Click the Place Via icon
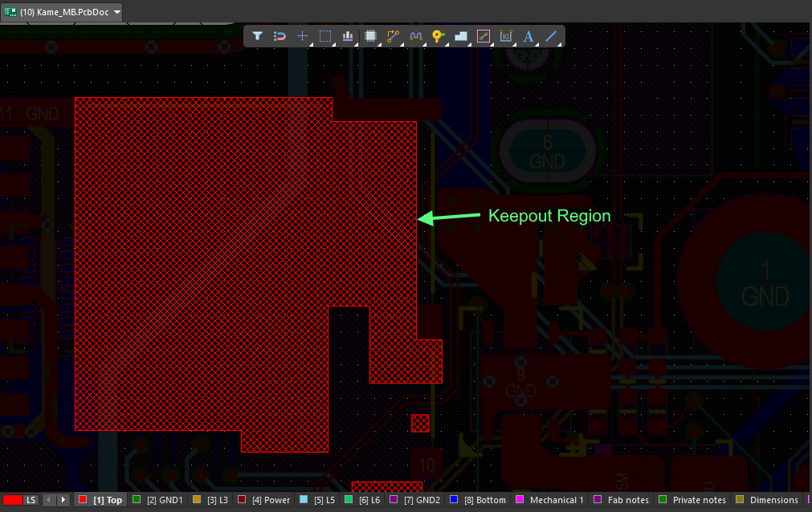 [438, 36]
